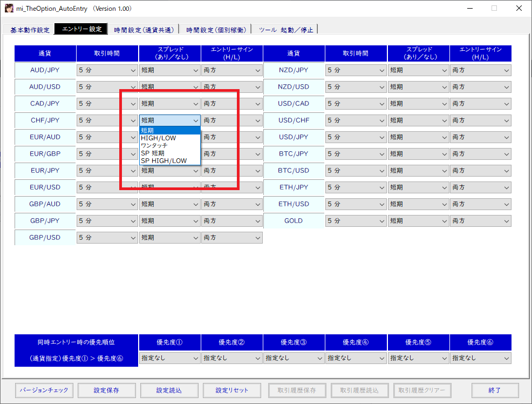Select SP HIGH/LOW list option
This screenshot has width=532, height=404.
pyautogui.click(x=163, y=161)
